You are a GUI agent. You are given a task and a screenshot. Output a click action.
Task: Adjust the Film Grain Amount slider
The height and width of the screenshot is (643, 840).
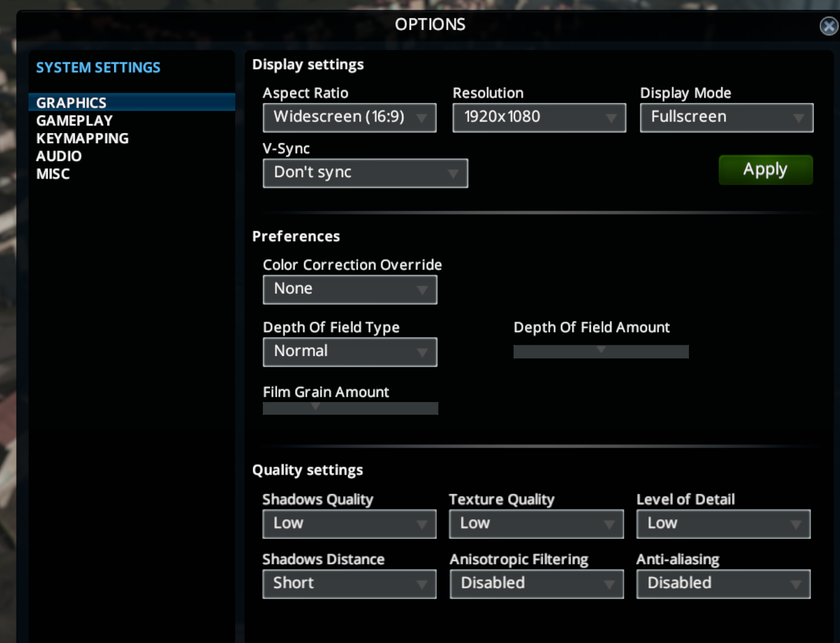pyautogui.click(x=350, y=408)
